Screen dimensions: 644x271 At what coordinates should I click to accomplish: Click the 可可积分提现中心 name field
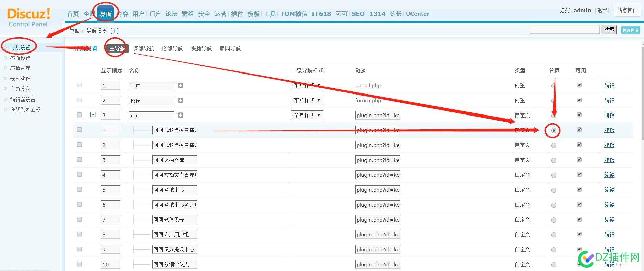pos(175,249)
